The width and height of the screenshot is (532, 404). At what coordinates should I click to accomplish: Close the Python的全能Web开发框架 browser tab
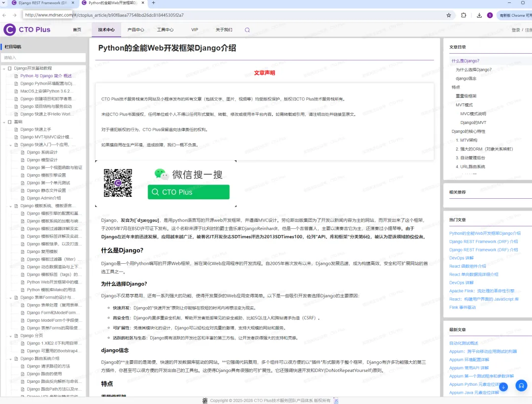[x=143, y=3]
